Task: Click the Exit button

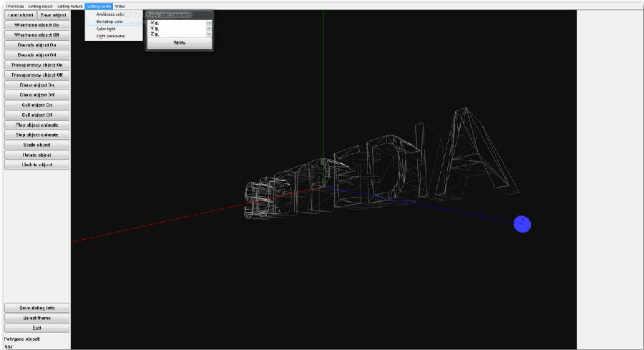Action: pyautogui.click(x=37, y=328)
